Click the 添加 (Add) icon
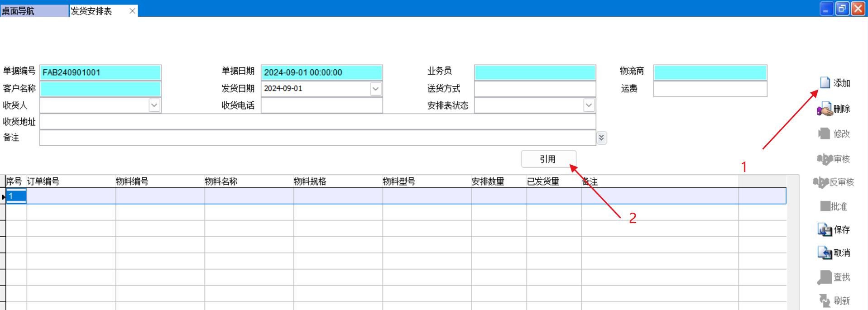This screenshot has height=310, width=868. (x=825, y=83)
